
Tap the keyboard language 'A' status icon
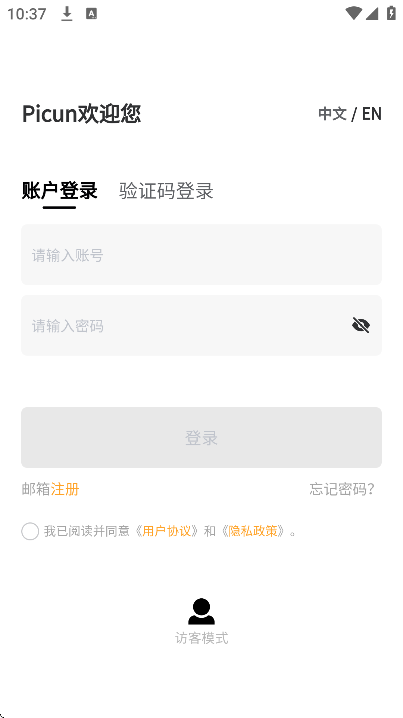click(91, 14)
